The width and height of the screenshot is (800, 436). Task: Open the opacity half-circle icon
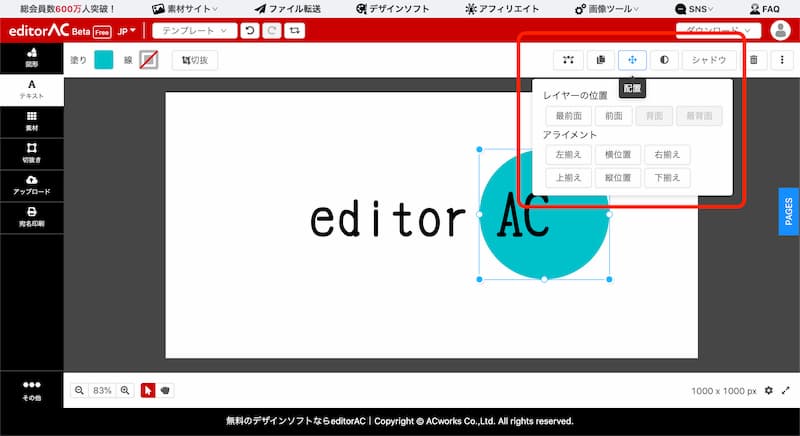click(664, 60)
